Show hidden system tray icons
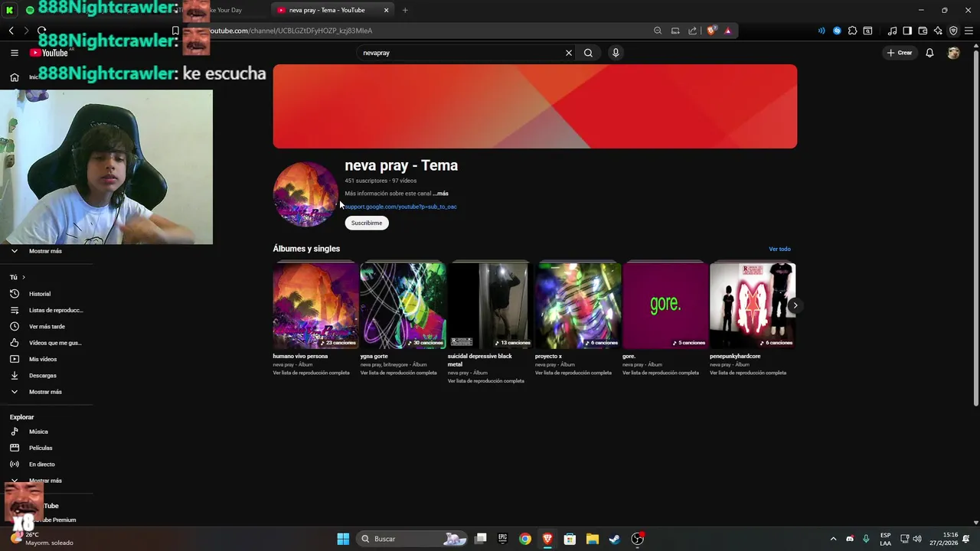This screenshot has height=551, width=980. click(x=833, y=539)
